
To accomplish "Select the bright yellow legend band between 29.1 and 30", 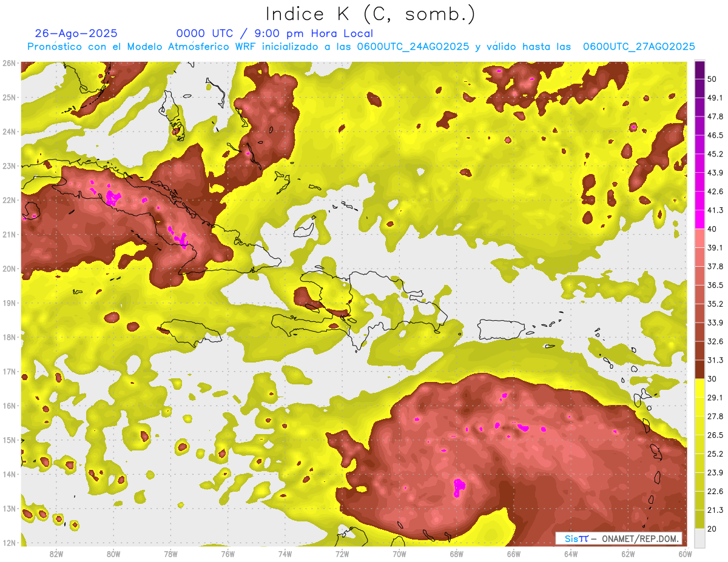I will tap(699, 388).
